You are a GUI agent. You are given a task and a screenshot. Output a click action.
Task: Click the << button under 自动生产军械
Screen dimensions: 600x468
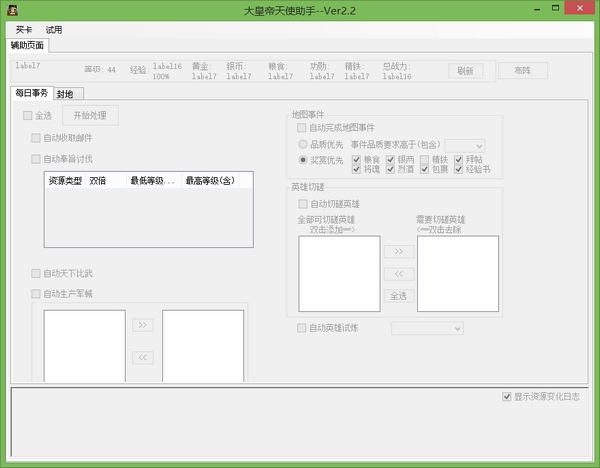[x=143, y=357]
